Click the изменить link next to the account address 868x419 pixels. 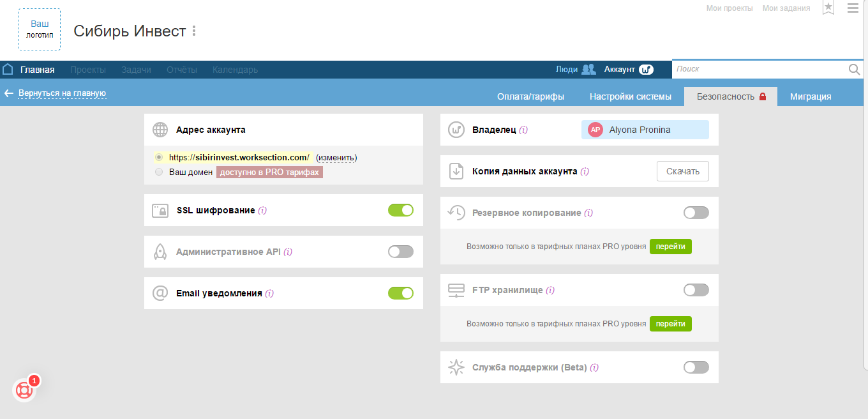pyautogui.click(x=338, y=158)
